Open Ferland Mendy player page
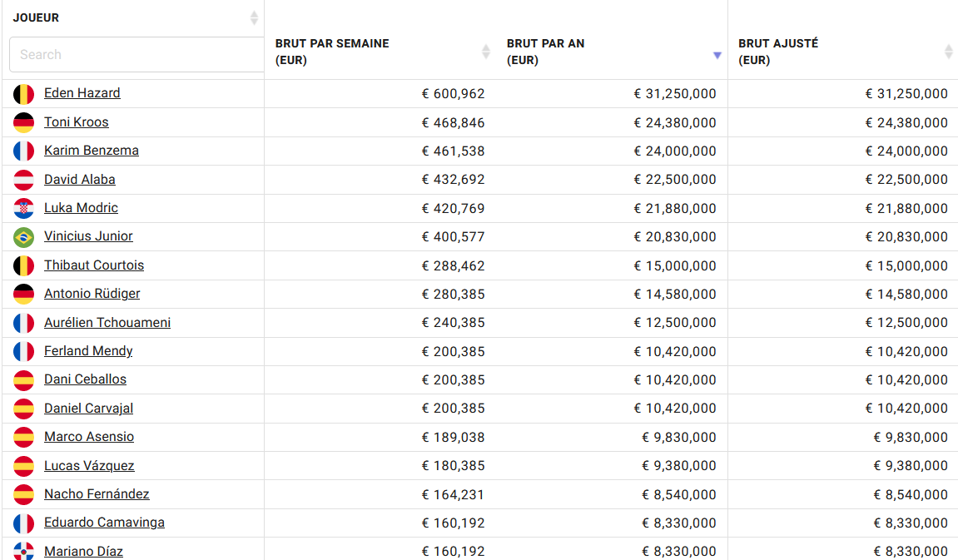 [88, 351]
